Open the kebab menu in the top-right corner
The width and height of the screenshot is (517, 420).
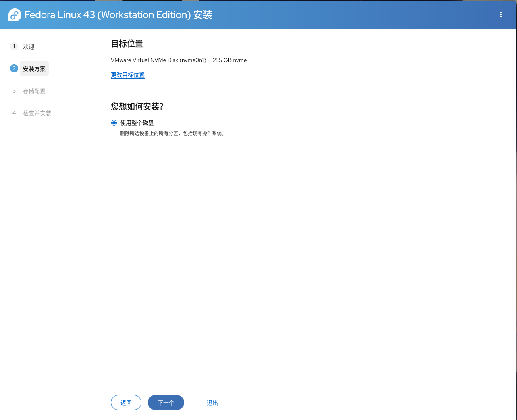(500, 14)
